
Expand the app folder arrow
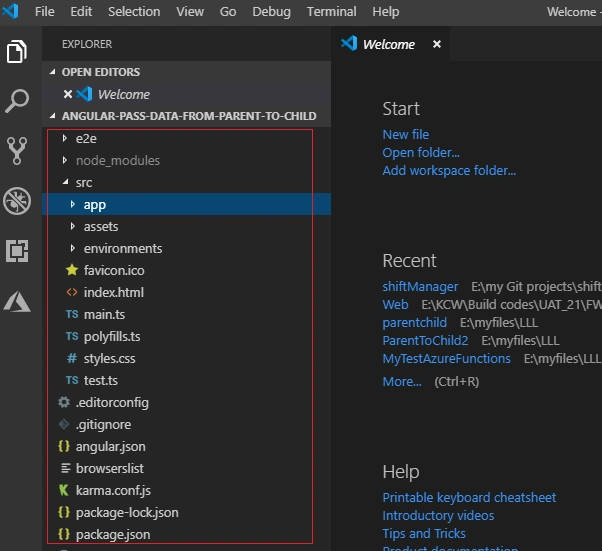click(73, 204)
